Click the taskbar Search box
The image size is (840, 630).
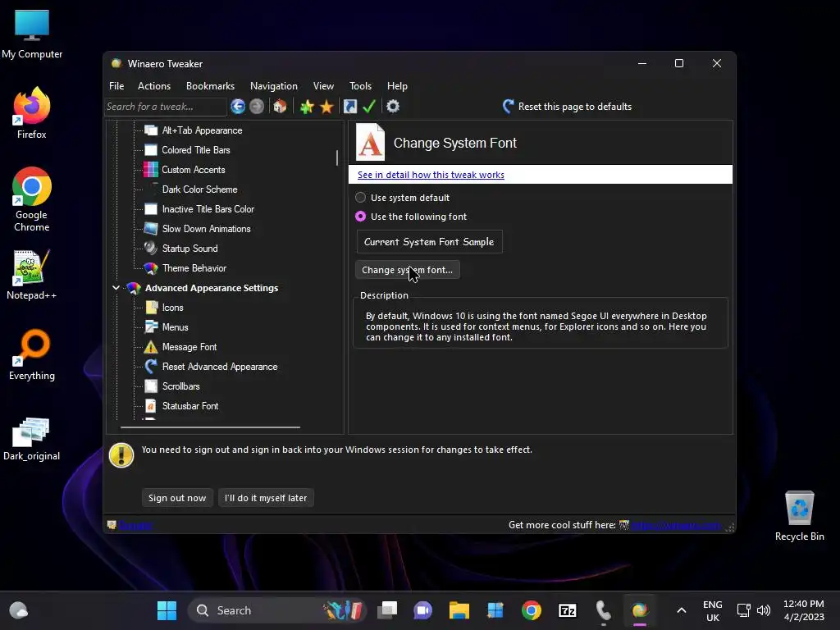(x=277, y=610)
